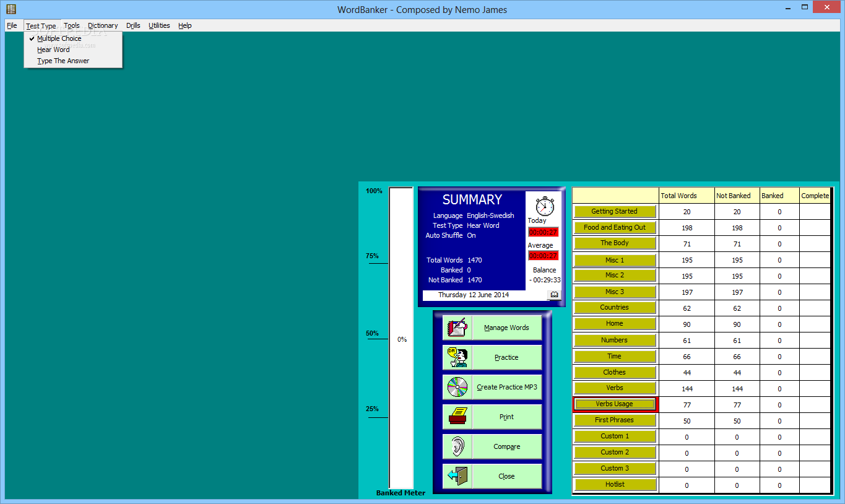Select the First Phrases category
845x504 pixels.
(x=615, y=420)
